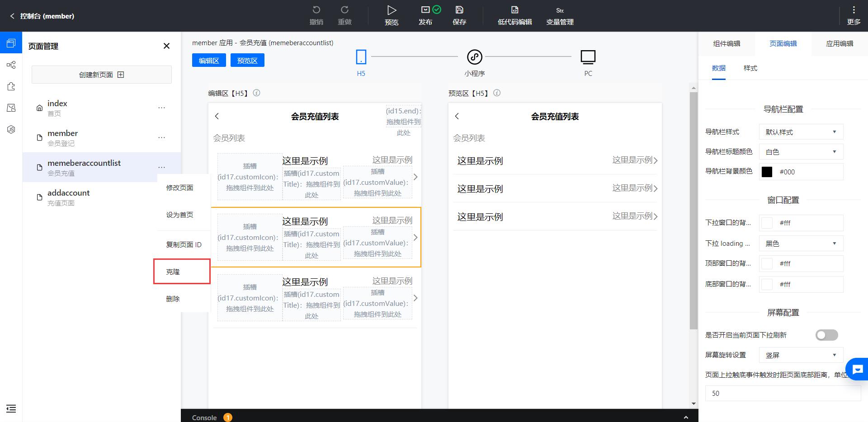Image resolution: width=868 pixels, height=422 pixels.
Task: Select index page in list
Action: [102, 108]
